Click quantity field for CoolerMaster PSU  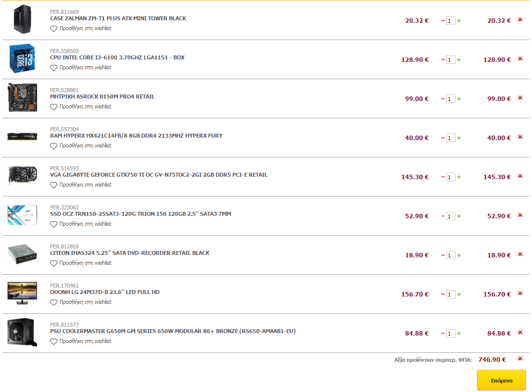click(451, 334)
